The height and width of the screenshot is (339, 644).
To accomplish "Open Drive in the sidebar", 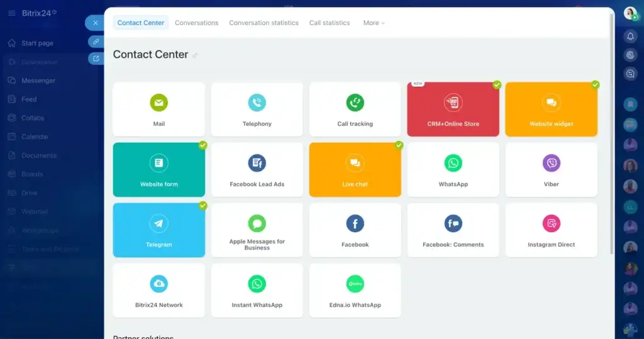I will pyautogui.click(x=29, y=192).
